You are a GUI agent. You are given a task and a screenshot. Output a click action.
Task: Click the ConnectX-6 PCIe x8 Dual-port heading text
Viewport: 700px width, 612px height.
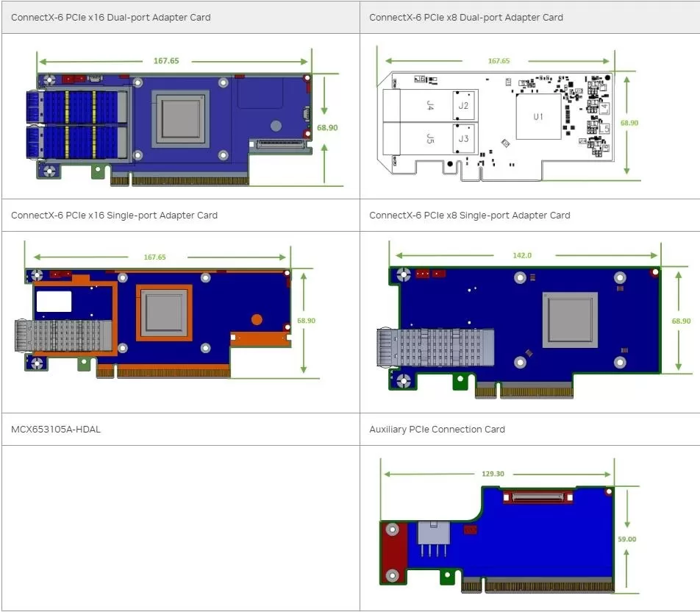coord(466,18)
